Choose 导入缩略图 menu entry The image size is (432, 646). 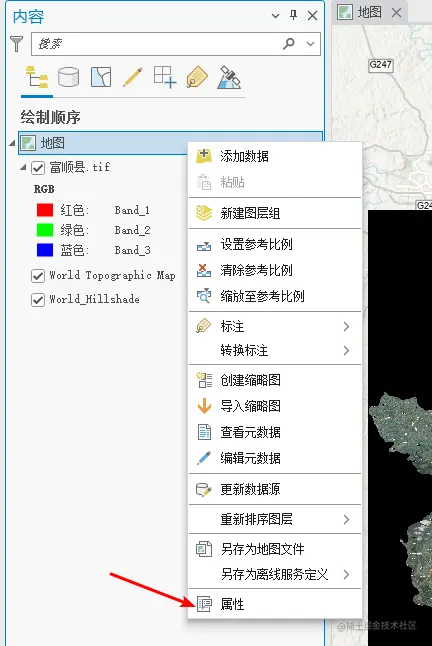275,406
